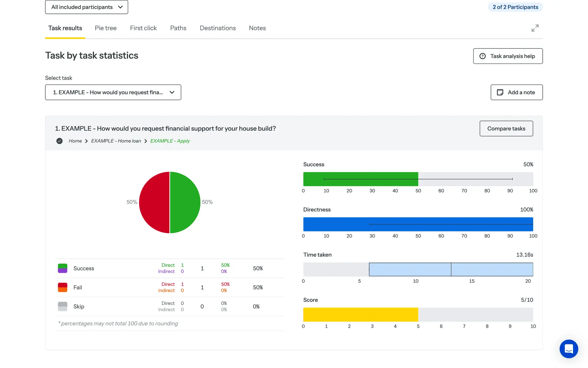Open the All included participants dropdown
The image size is (588, 368).
86,7
